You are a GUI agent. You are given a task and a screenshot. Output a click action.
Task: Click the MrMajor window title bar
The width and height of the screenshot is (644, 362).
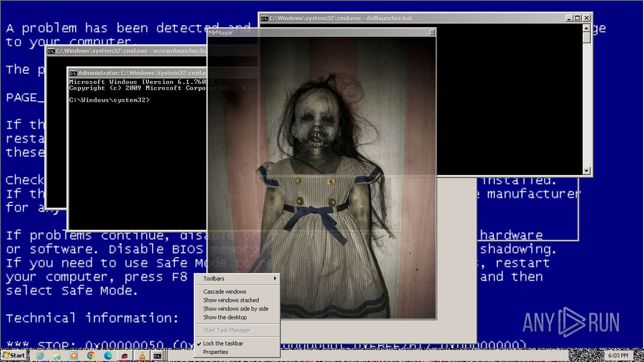tap(322, 32)
